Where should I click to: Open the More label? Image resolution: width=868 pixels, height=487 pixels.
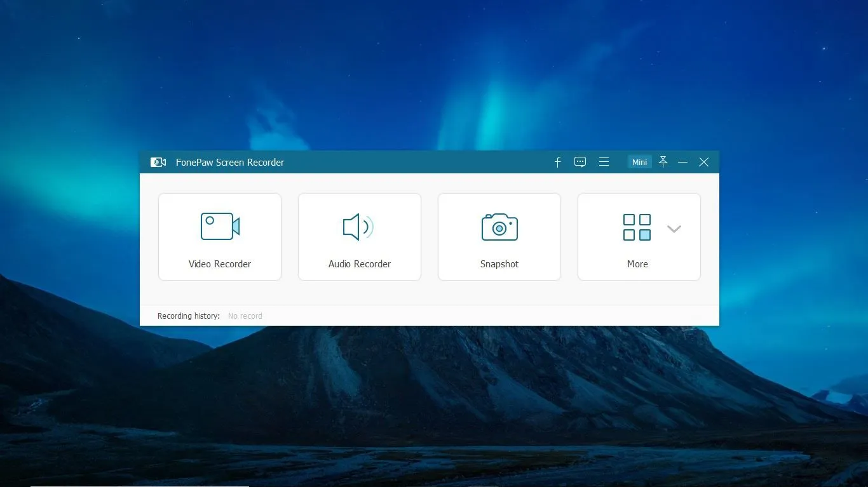pyautogui.click(x=637, y=264)
